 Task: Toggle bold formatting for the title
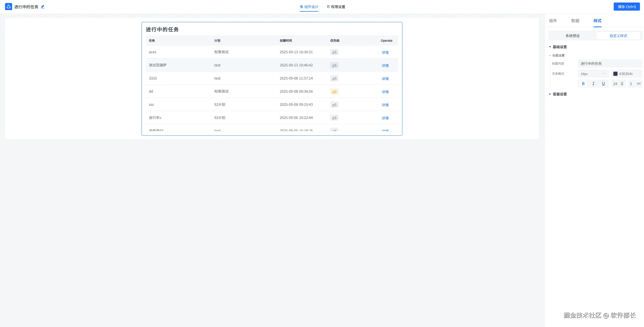coord(583,84)
